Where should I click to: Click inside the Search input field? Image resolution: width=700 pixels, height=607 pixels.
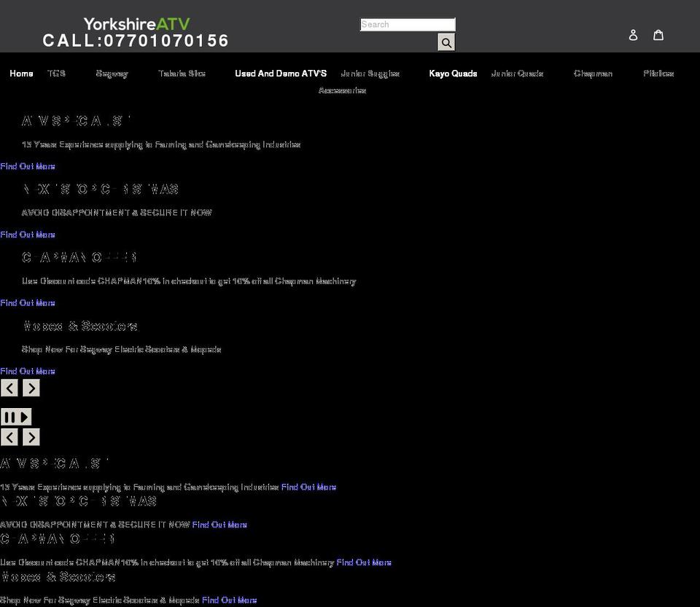click(407, 24)
